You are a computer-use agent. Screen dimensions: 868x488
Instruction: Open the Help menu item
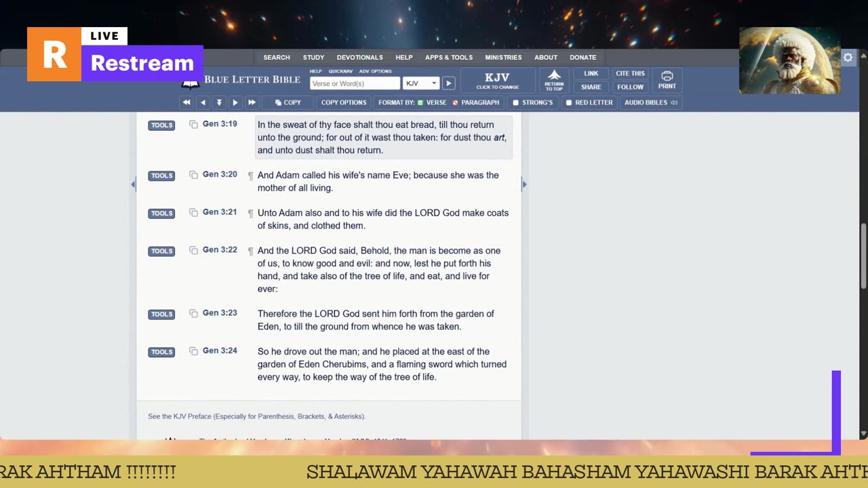tap(404, 58)
